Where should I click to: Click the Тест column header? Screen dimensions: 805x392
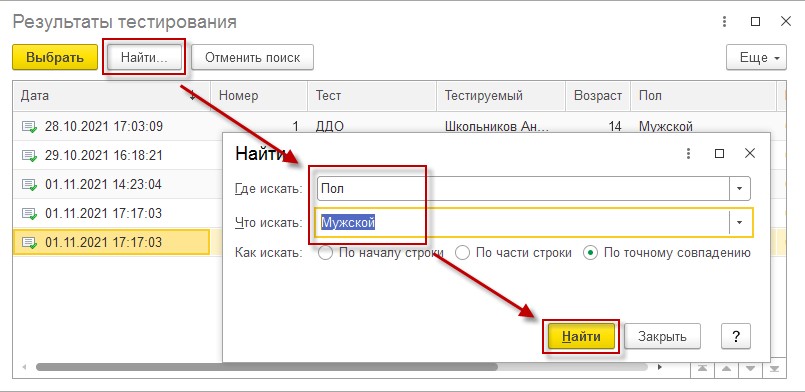pos(372,95)
